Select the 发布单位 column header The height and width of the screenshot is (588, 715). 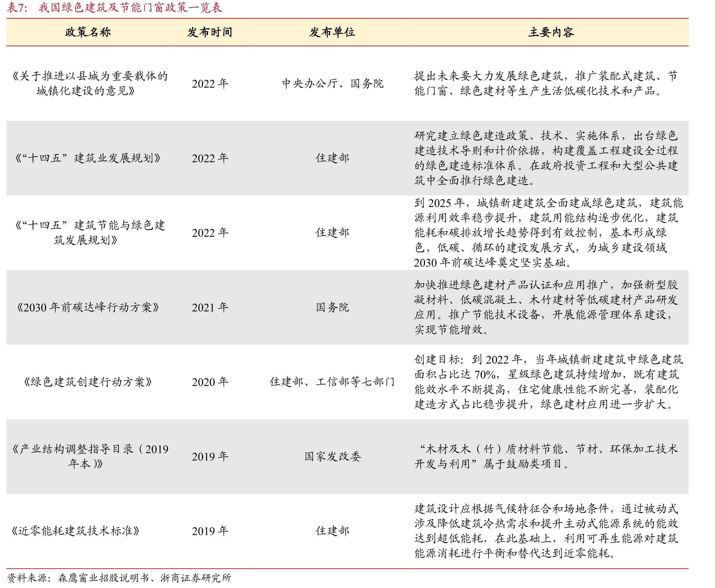tap(332, 32)
